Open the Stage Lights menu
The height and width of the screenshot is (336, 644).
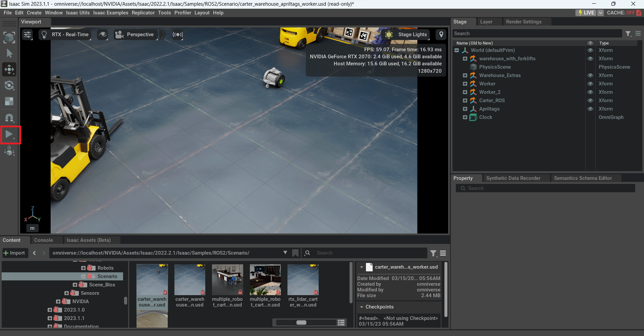pos(407,35)
